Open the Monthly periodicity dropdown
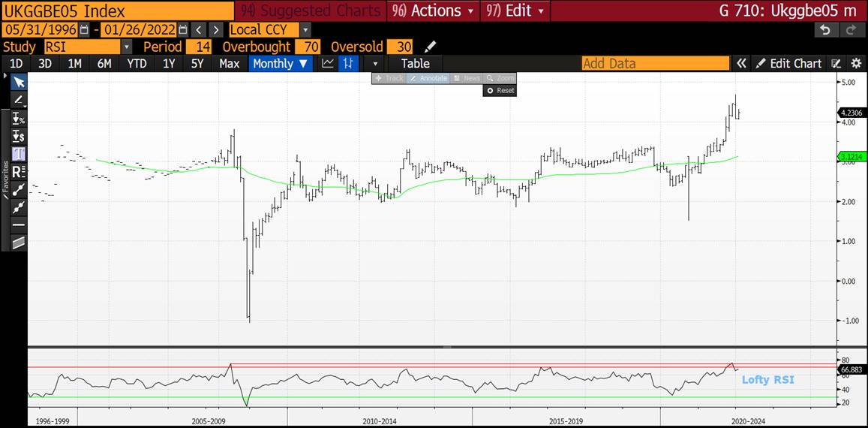This screenshot has height=428, width=868. [x=280, y=63]
